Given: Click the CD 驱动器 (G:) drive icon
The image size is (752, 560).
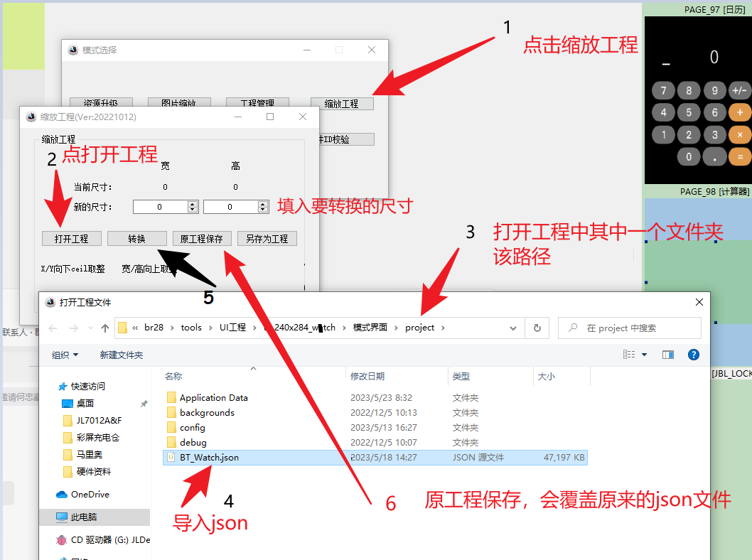Looking at the screenshot, I should (62, 540).
